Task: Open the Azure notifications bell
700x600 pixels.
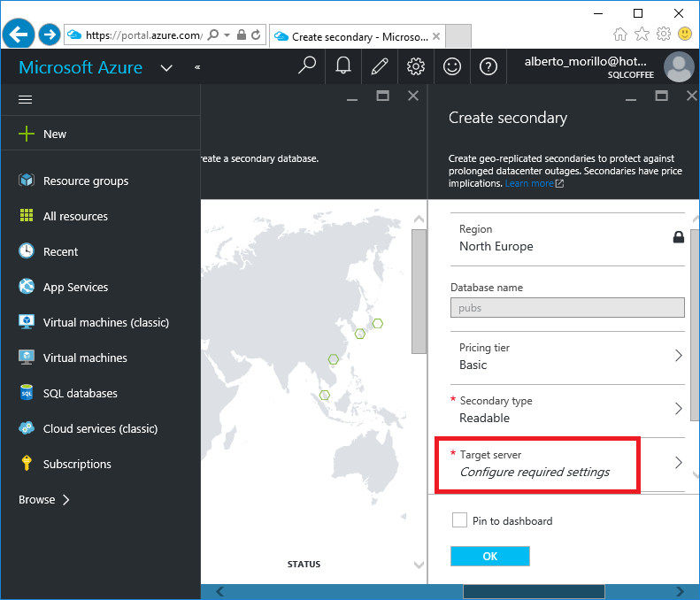Action: 342,66
